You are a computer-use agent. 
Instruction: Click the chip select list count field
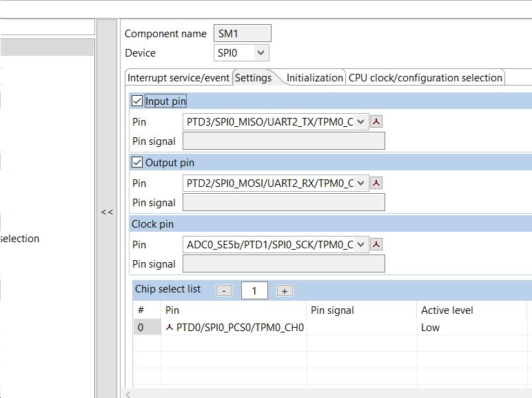(254, 291)
